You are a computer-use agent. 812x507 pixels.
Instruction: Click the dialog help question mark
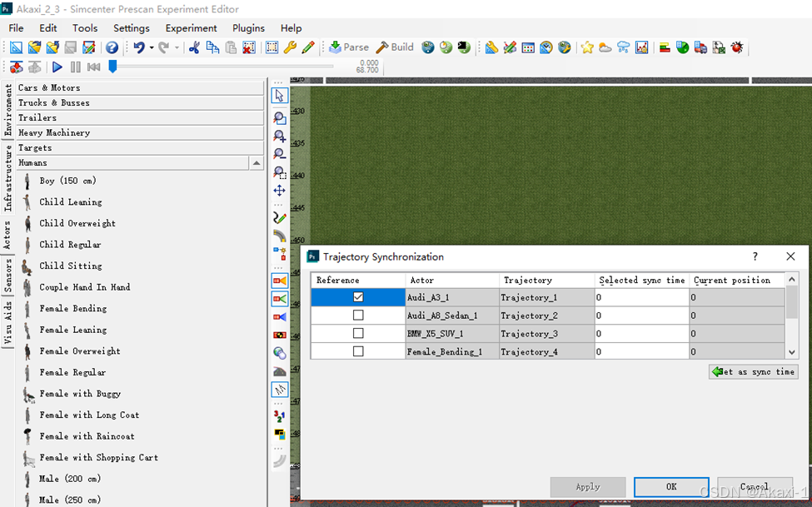[755, 256]
